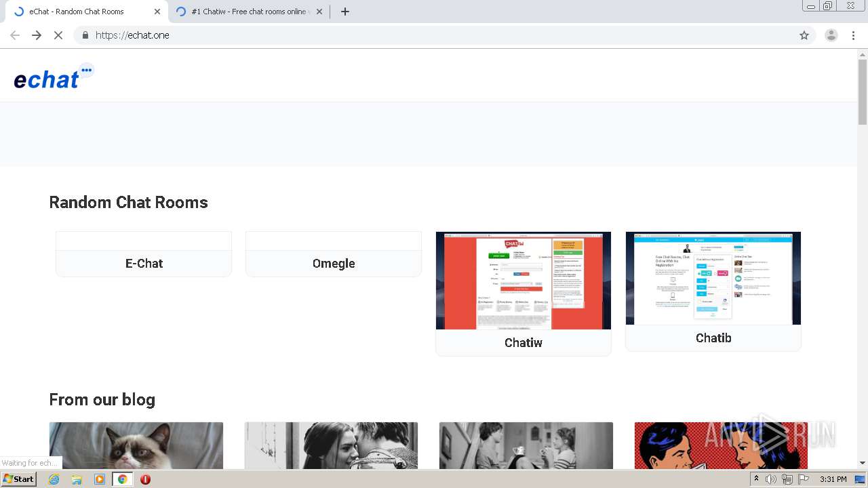Viewport: 868px width, 488px height.
Task: Click the scrollbar up arrow
Action: click(863, 54)
